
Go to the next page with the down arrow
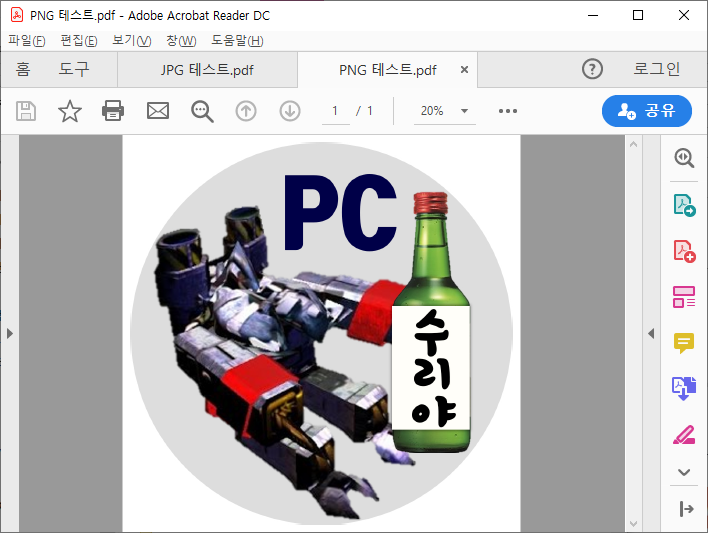(x=290, y=111)
